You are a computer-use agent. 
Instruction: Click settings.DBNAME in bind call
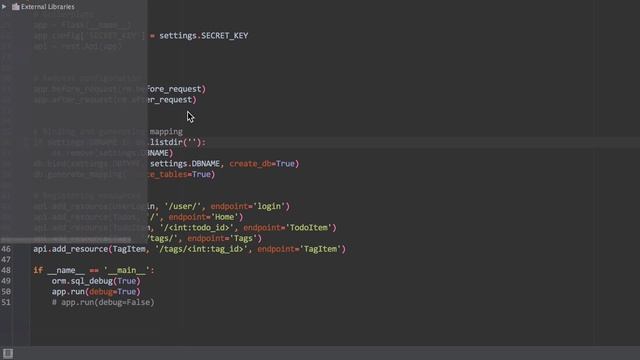coord(185,164)
